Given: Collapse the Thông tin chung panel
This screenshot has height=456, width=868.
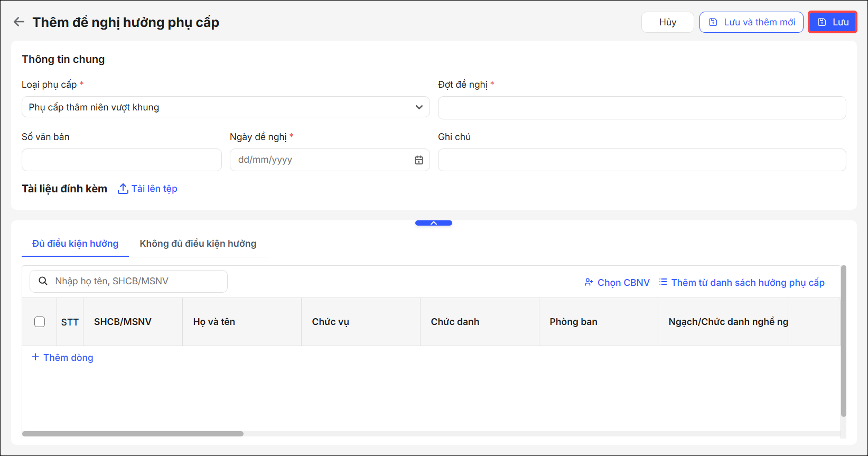Looking at the screenshot, I should coord(434,223).
